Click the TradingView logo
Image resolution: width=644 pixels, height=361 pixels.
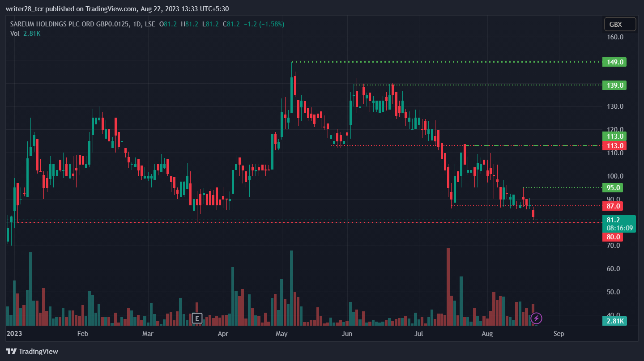32,351
